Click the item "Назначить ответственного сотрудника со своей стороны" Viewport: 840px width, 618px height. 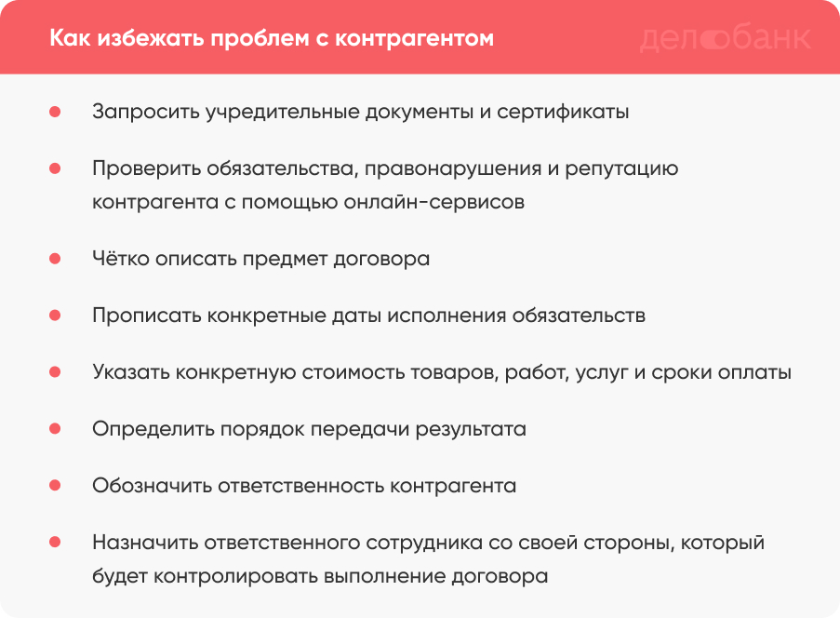(428, 542)
